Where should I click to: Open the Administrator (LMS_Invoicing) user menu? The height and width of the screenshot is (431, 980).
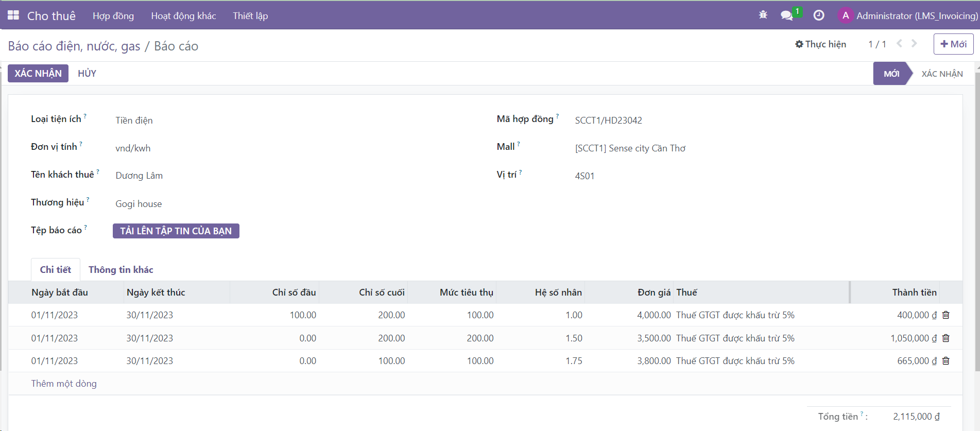[908, 16]
